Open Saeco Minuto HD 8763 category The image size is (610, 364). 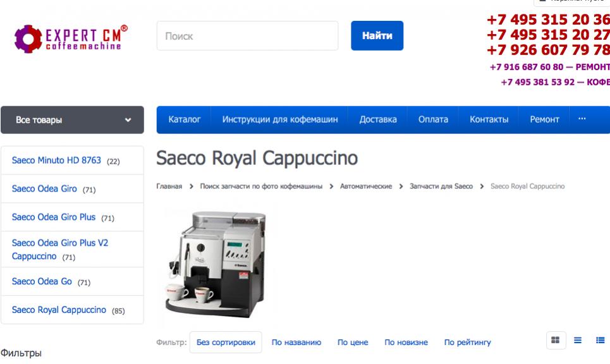(x=56, y=161)
